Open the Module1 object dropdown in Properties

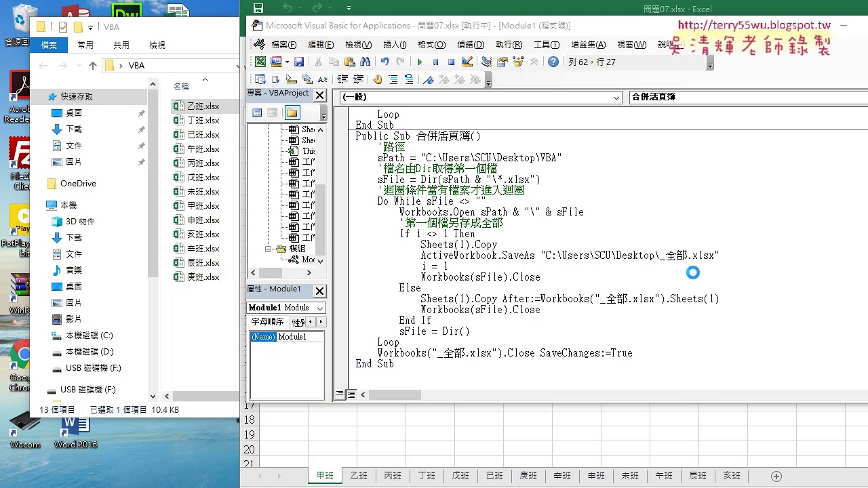(x=320, y=308)
